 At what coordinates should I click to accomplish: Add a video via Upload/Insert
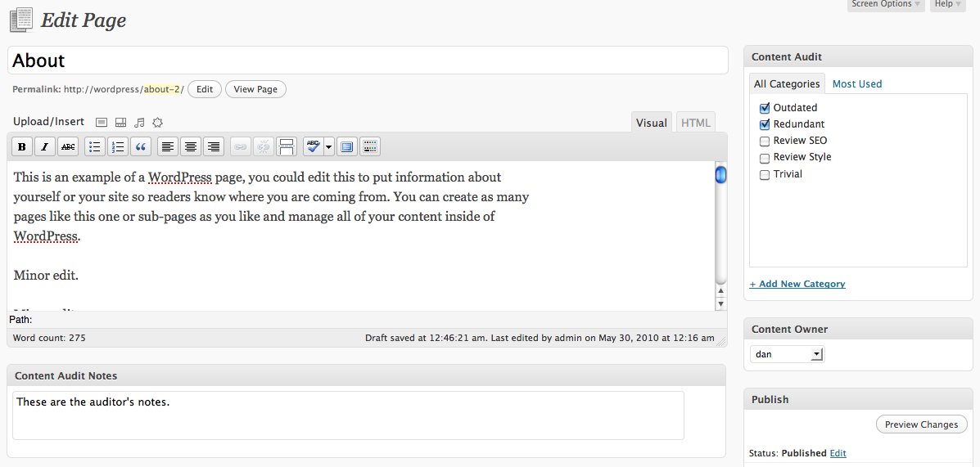pos(120,123)
